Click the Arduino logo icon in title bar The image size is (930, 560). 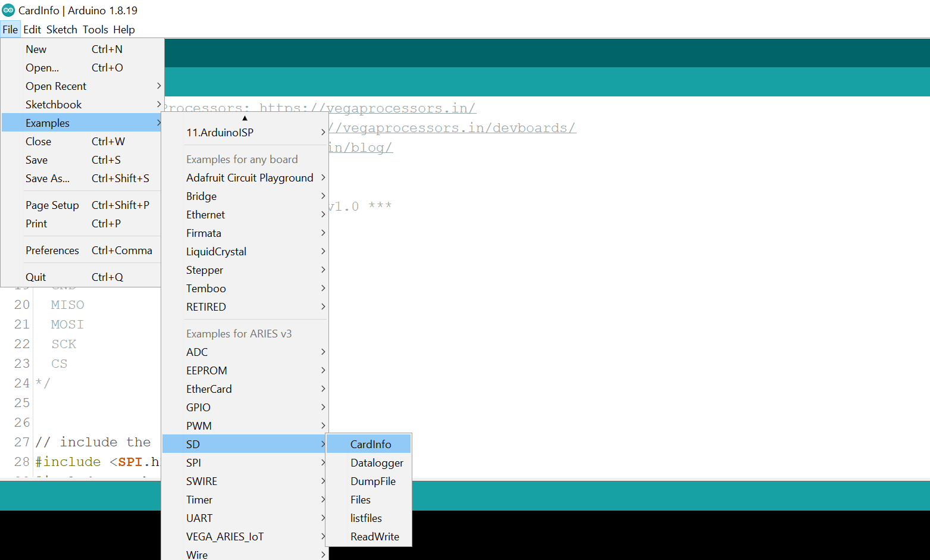(x=8, y=10)
